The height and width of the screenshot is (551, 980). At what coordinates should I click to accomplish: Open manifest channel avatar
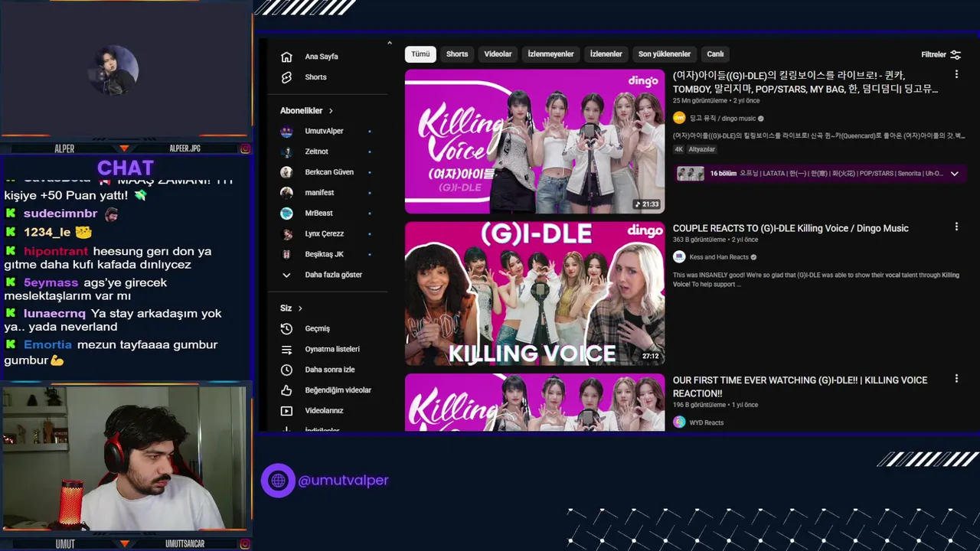click(x=286, y=193)
